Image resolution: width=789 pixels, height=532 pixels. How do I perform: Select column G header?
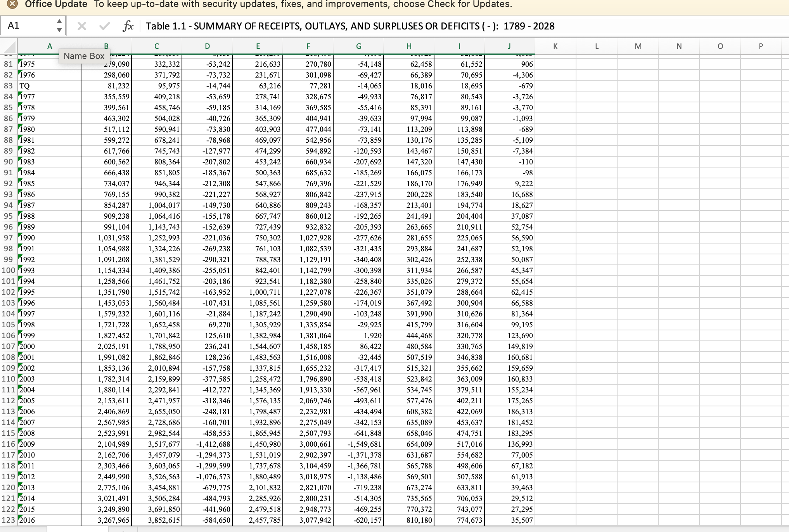(358, 47)
